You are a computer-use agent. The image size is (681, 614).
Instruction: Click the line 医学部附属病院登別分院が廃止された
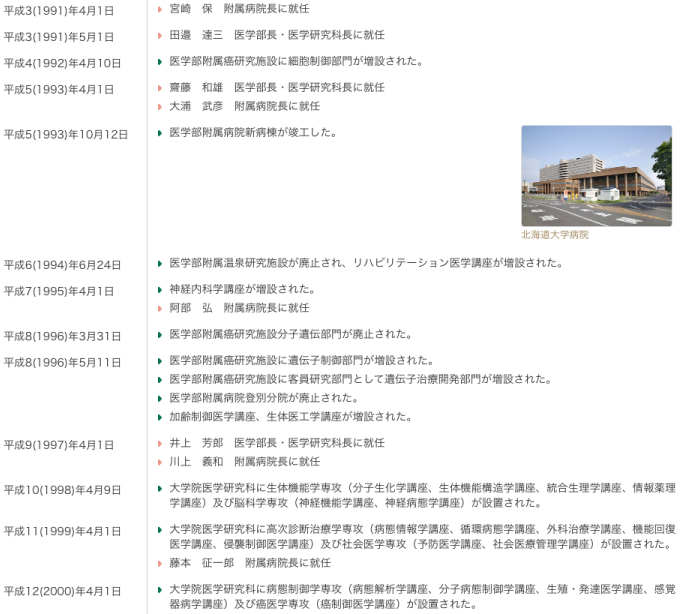point(264,398)
